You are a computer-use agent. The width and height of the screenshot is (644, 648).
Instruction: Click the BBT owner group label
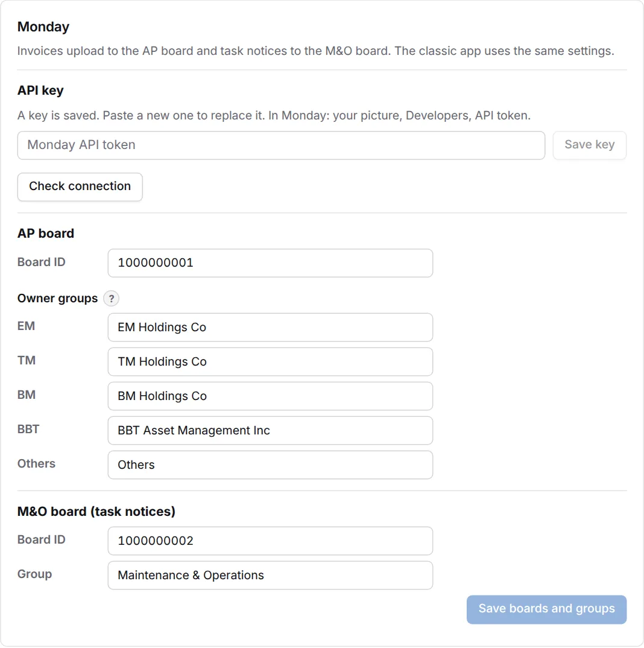click(28, 429)
